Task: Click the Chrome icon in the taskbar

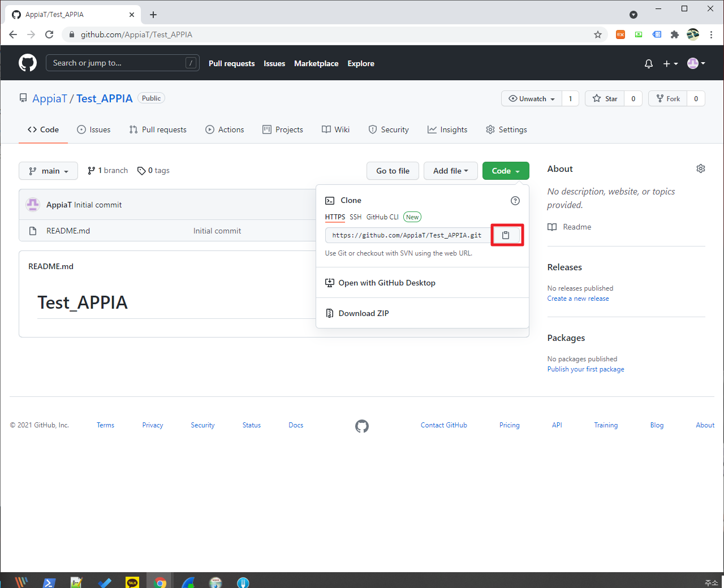Action: tap(160, 582)
